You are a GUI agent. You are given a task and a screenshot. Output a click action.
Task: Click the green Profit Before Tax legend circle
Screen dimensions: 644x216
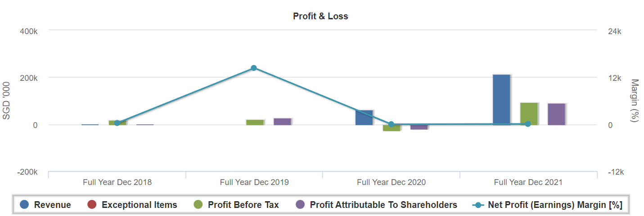click(198, 205)
